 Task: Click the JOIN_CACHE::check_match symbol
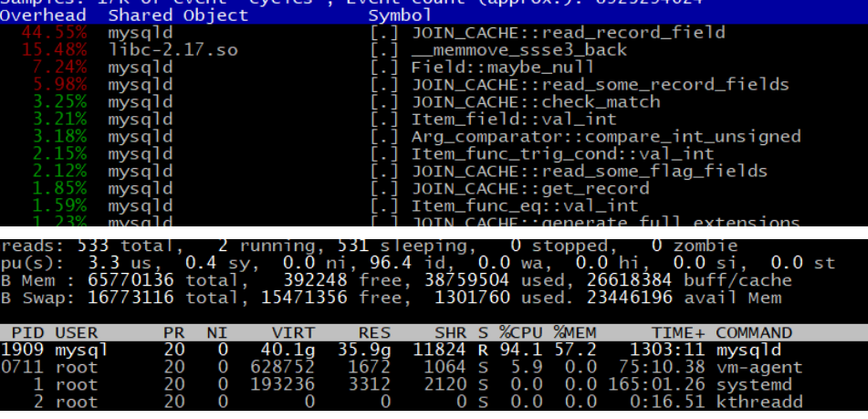(535, 102)
